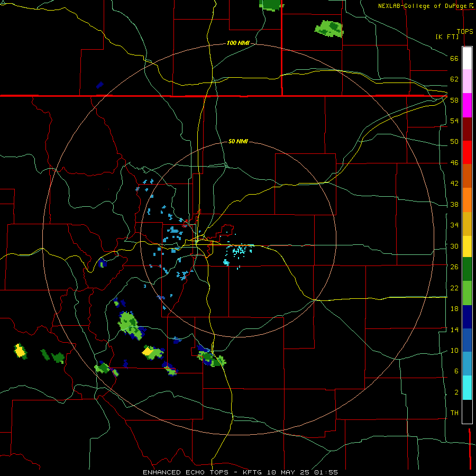This screenshot has height=476, width=476.
Task: Click the 01:55 timestamp in the footer
Action: [326, 472]
